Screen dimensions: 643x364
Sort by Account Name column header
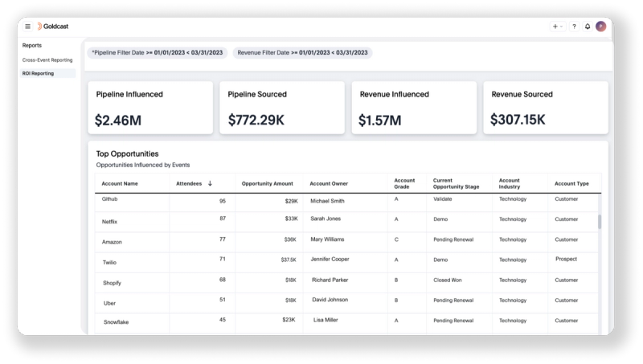tap(120, 184)
